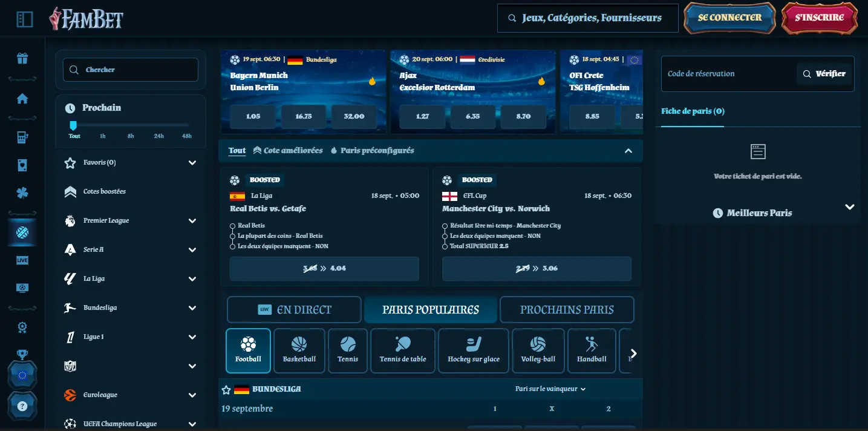Image resolution: width=868 pixels, height=431 pixels.
Task: Click the Prochain time slider handle
Action: (x=73, y=125)
